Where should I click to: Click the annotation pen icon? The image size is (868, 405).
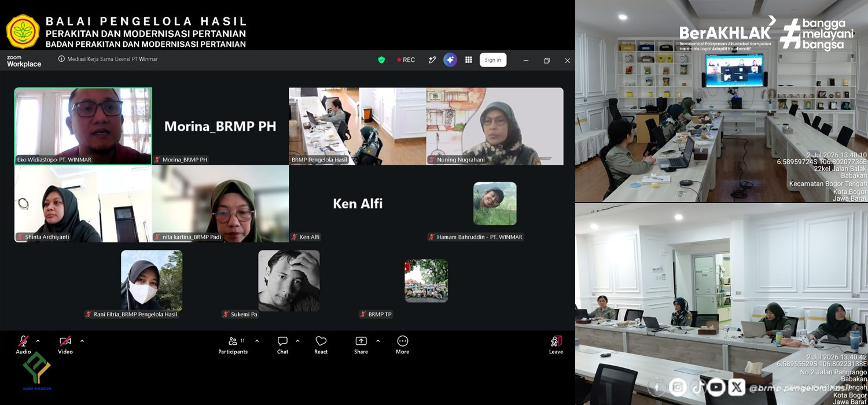tap(432, 60)
